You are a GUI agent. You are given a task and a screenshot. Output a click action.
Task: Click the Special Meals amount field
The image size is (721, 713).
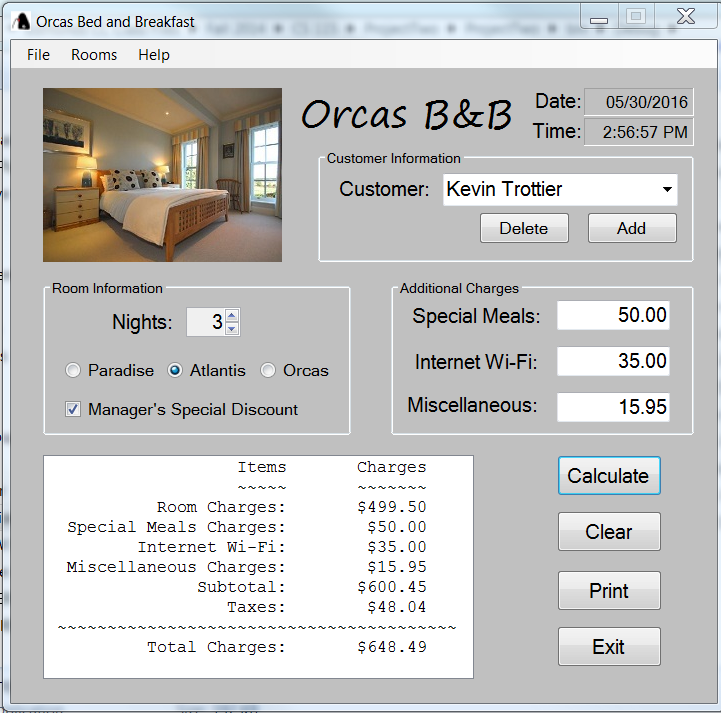[x=613, y=316]
